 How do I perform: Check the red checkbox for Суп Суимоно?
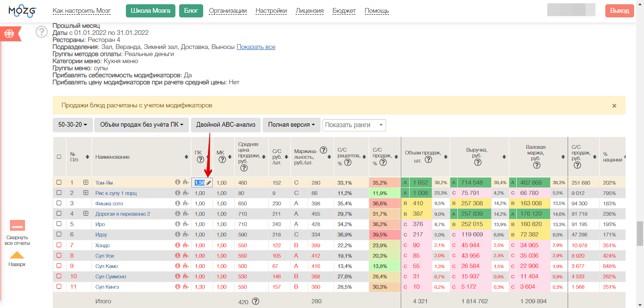coord(59,276)
